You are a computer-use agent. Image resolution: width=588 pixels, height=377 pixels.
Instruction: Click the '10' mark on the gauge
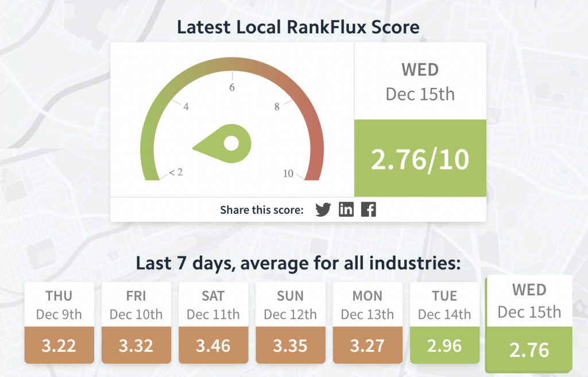(289, 173)
